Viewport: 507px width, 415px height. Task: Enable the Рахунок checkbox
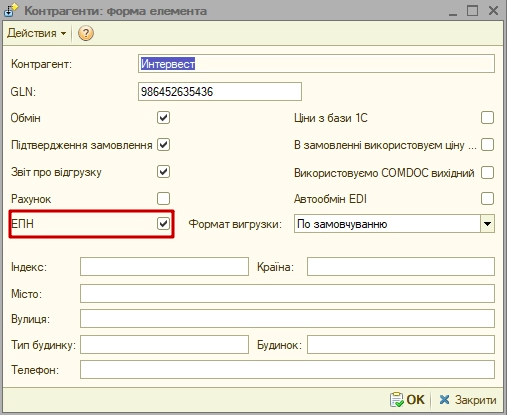(163, 199)
